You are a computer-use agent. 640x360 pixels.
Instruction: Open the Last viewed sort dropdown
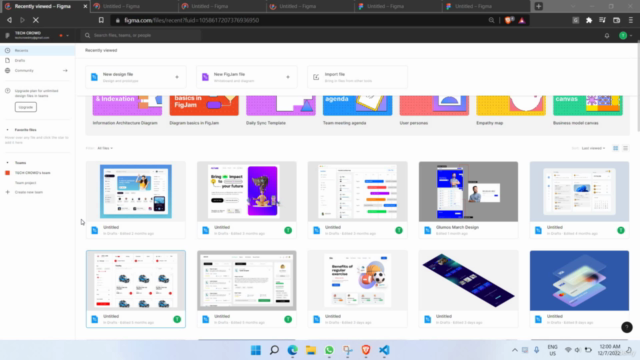click(593, 149)
